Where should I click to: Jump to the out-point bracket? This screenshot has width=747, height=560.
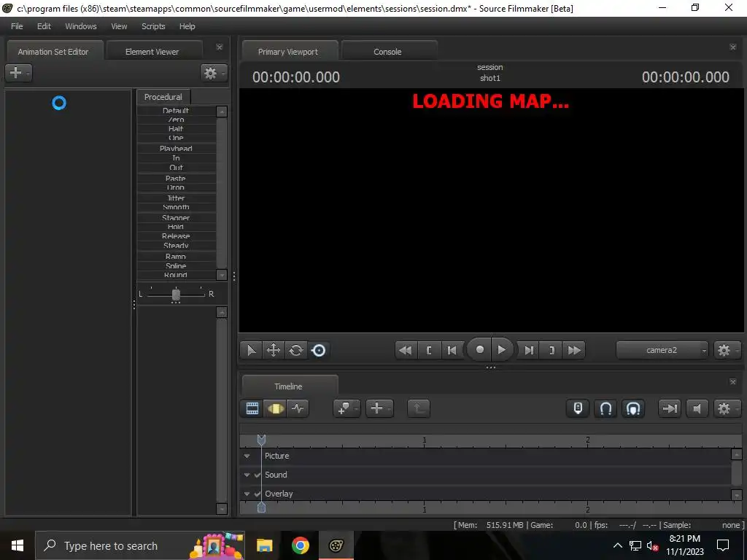pos(551,351)
